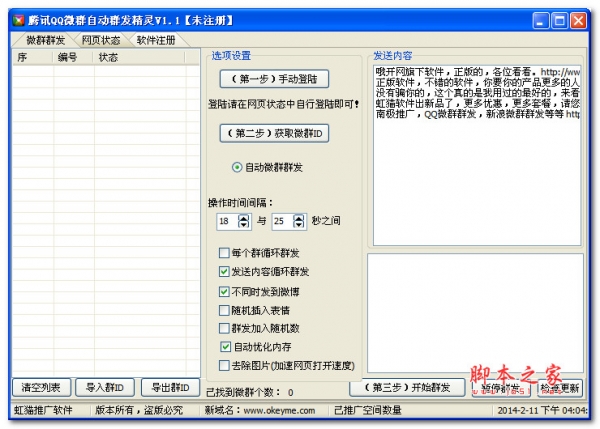The width and height of the screenshot is (600, 429).
Task: Maximize the window
Action: (x=559, y=21)
